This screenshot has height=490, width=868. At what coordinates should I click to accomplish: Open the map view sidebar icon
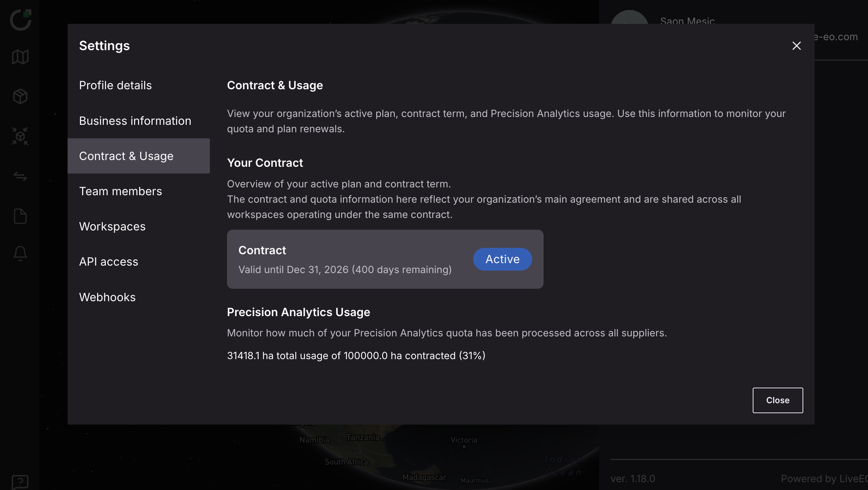tap(20, 57)
